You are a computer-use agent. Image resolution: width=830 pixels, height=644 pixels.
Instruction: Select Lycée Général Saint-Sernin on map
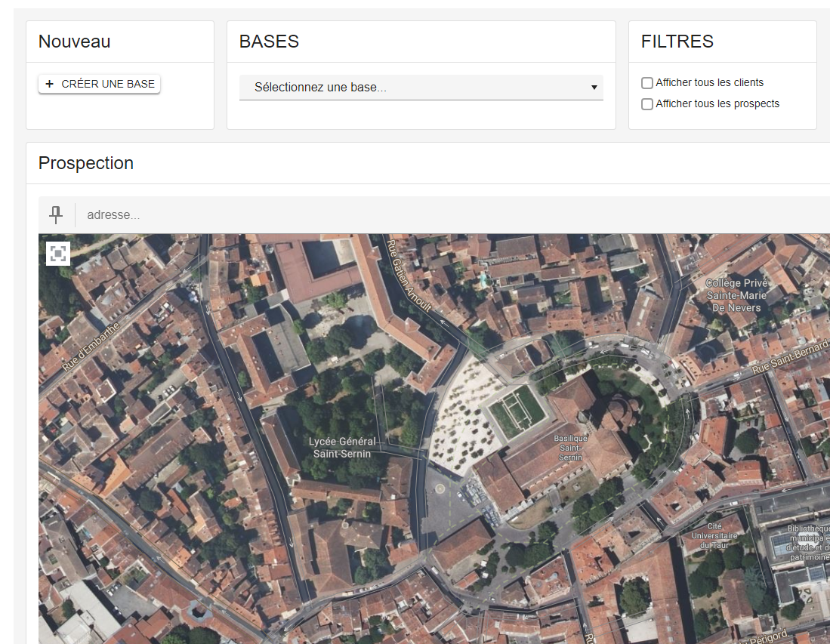pyautogui.click(x=342, y=447)
